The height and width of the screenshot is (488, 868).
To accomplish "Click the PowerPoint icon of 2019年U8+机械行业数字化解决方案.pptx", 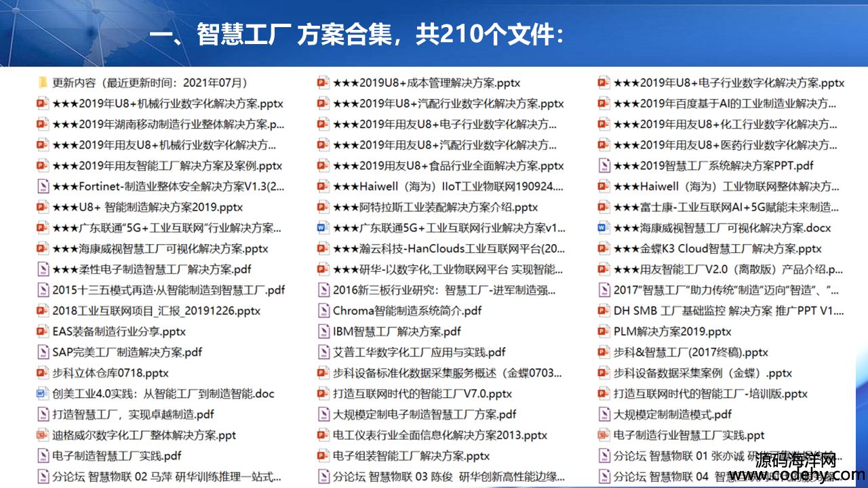I will coord(43,104).
